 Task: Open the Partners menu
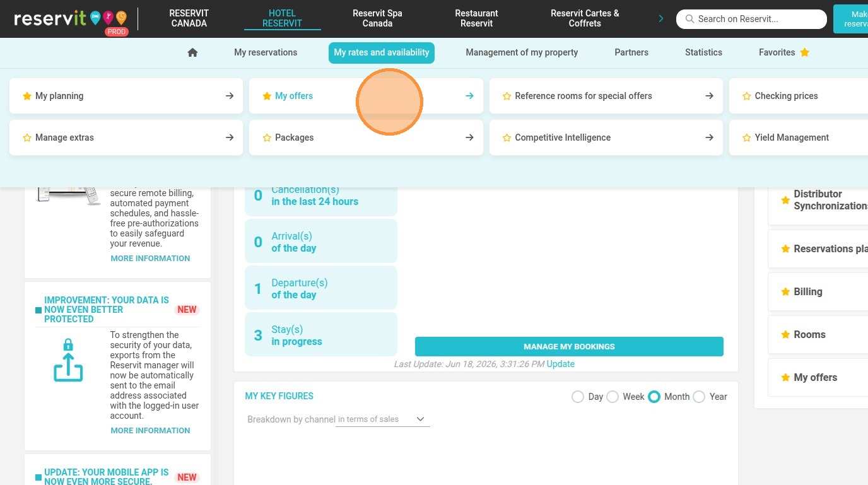coord(631,52)
